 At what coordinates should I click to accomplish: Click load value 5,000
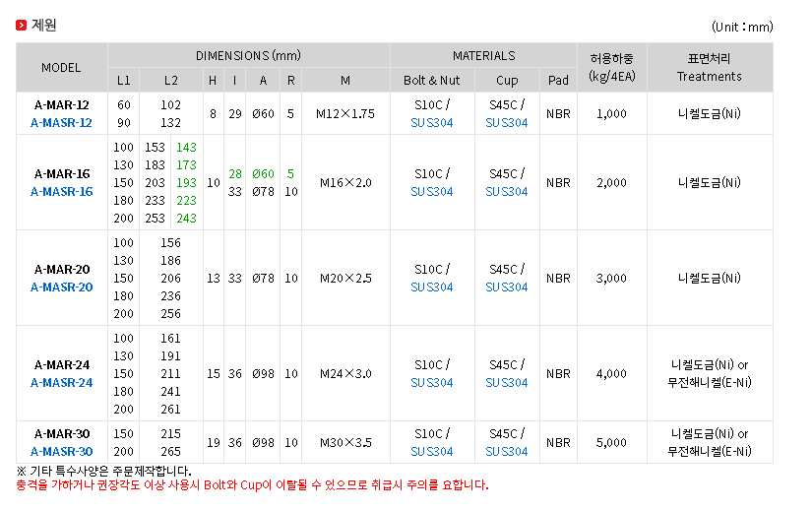(x=611, y=443)
